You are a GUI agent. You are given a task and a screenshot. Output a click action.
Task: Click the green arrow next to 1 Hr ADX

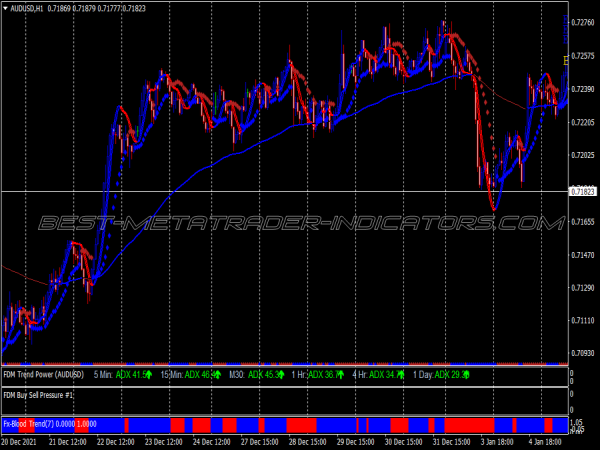click(341, 375)
